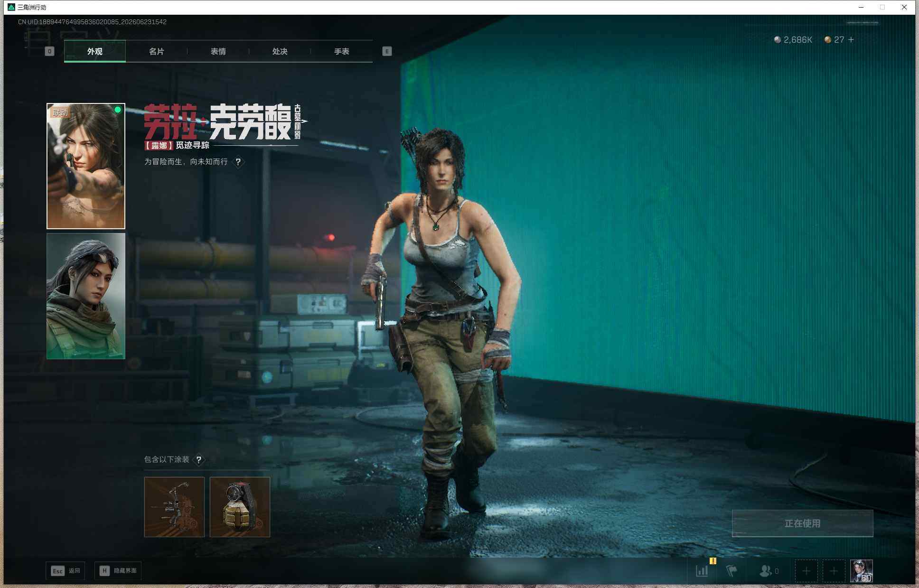Click the silver currency coin icon
This screenshot has height=588, width=919.
tap(777, 40)
